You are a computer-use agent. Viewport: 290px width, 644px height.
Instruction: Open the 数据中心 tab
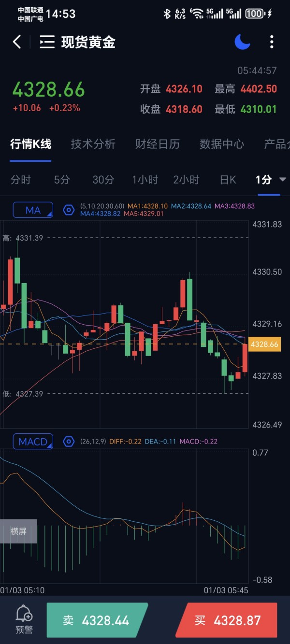222,143
